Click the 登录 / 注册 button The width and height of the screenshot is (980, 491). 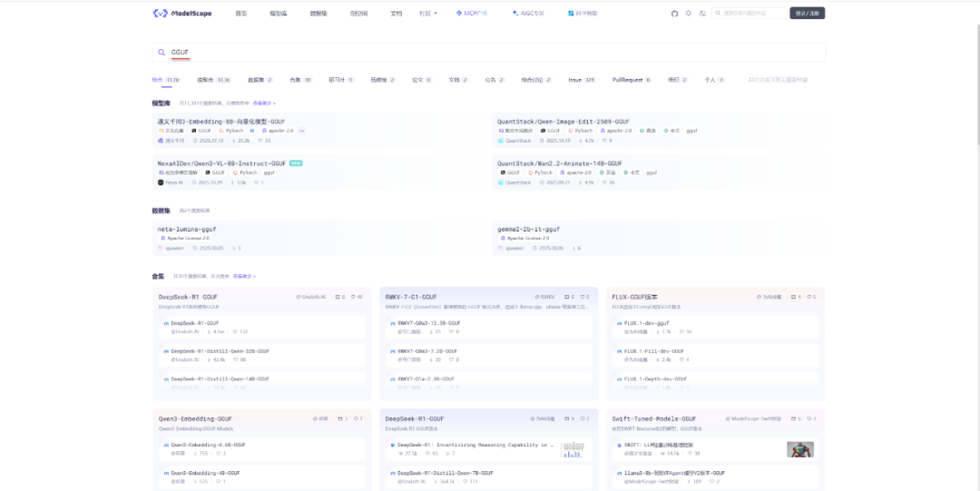[x=808, y=13]
